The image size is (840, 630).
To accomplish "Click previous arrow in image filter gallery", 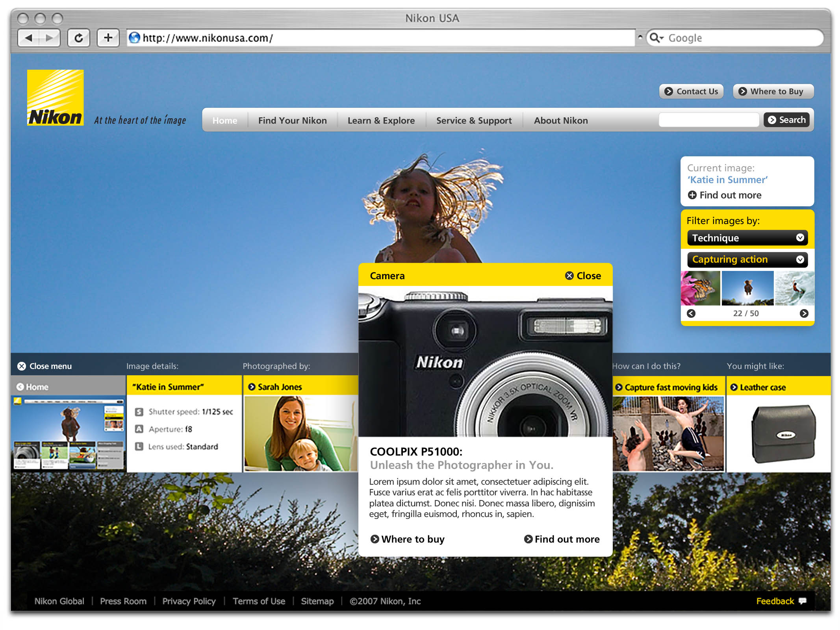I will coord(691,313).
